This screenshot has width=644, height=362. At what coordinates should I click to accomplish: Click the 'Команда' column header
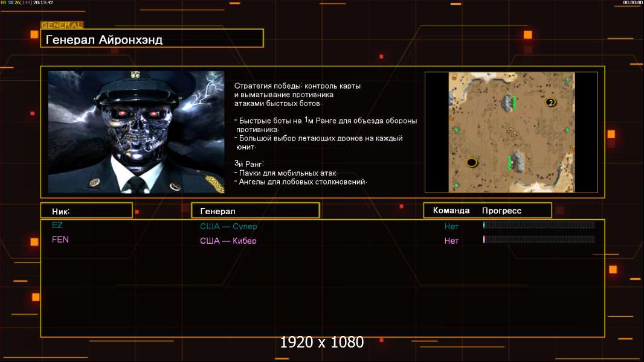tap(451, 211)
